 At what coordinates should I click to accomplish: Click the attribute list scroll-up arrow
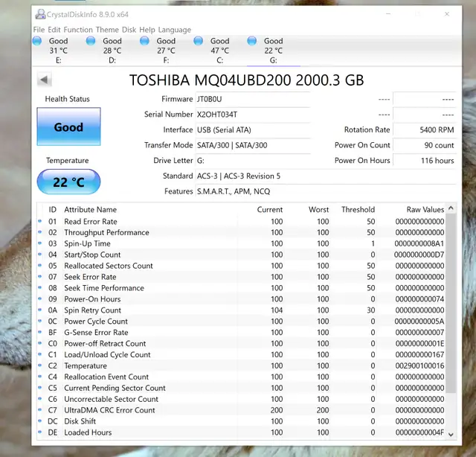[451, 208]
